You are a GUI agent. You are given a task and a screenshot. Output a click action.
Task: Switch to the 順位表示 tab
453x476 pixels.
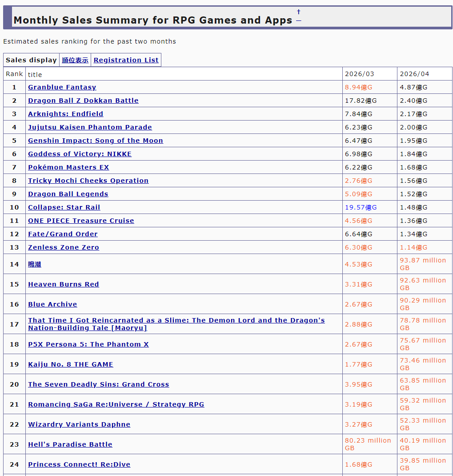click(75, 60)
